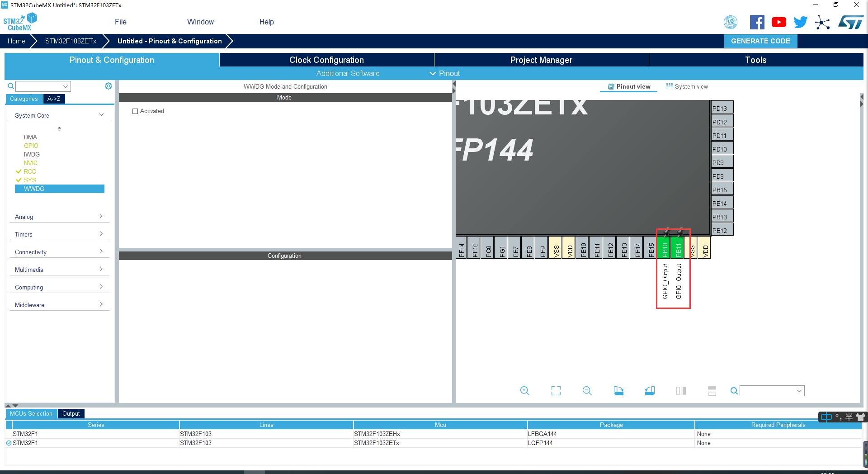This screenshot has height=474, width=868.
Task: Expand the Multimedia category
Action: tap(59, 270)
